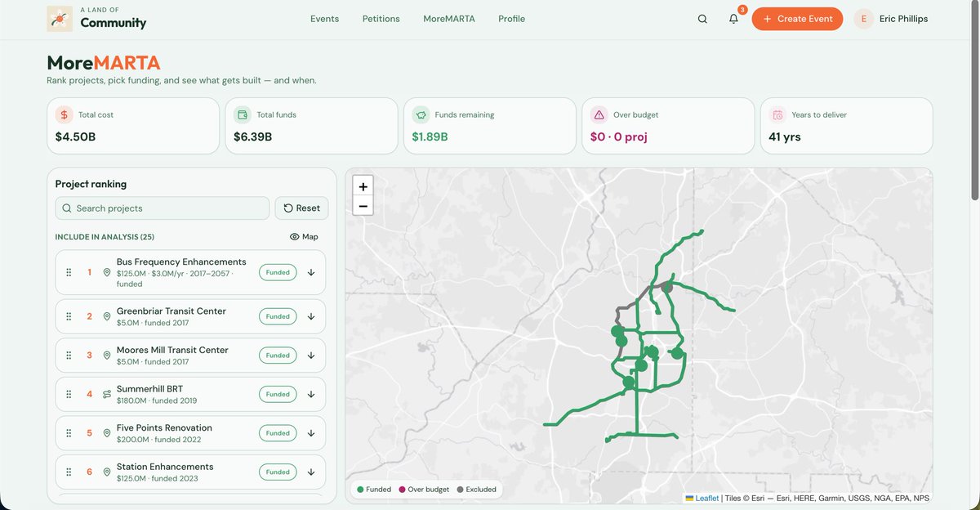The image size is (980, 510).
Task: Click the Reset button
Action: (302, 208)
